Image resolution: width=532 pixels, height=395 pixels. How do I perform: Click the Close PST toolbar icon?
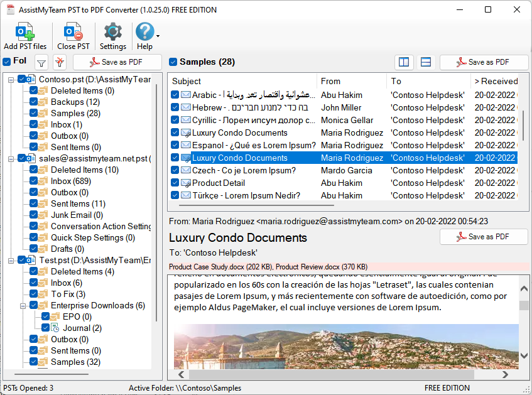(x=73, y=33)
